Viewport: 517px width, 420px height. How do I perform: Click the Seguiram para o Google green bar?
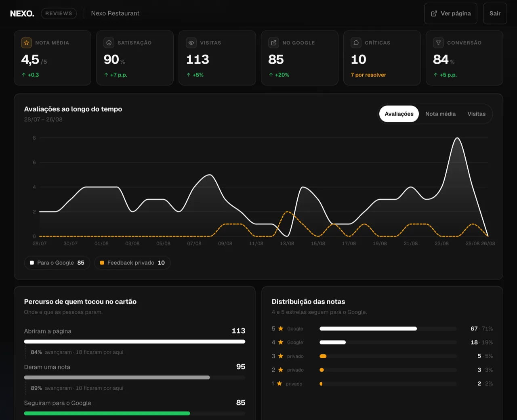pyautogui.click(x=107, y=414)
